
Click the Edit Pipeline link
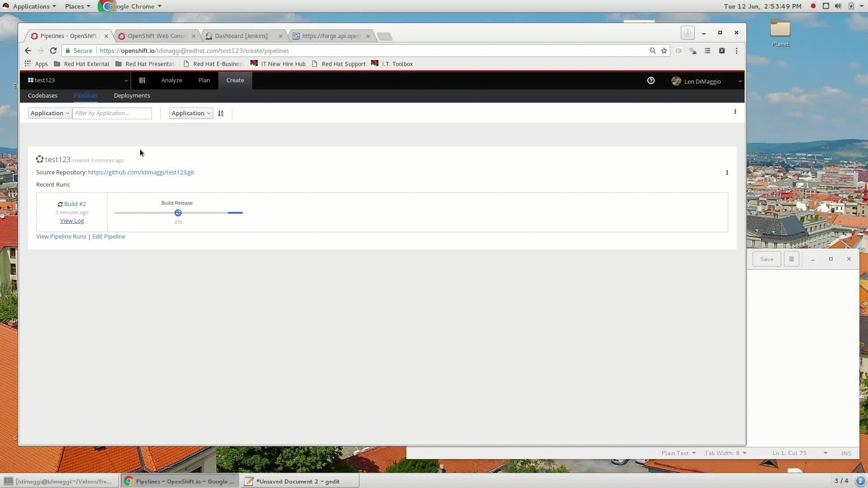(108, 237)
